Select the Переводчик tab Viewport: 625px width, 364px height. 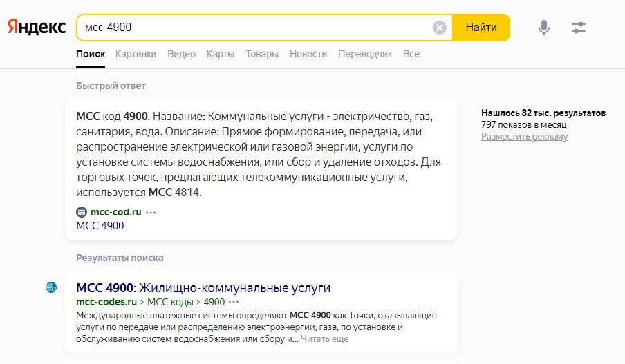click(x=365, y=54)
